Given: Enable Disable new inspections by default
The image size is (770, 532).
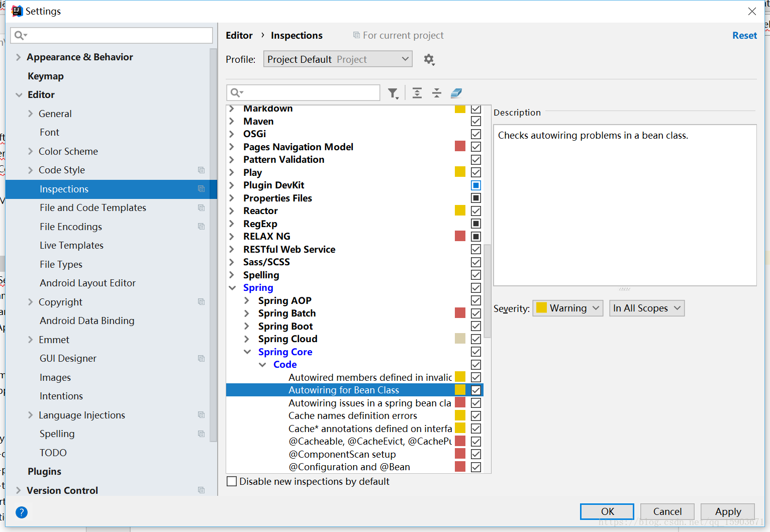Looking at the screenshot, I should coord(232,481).
